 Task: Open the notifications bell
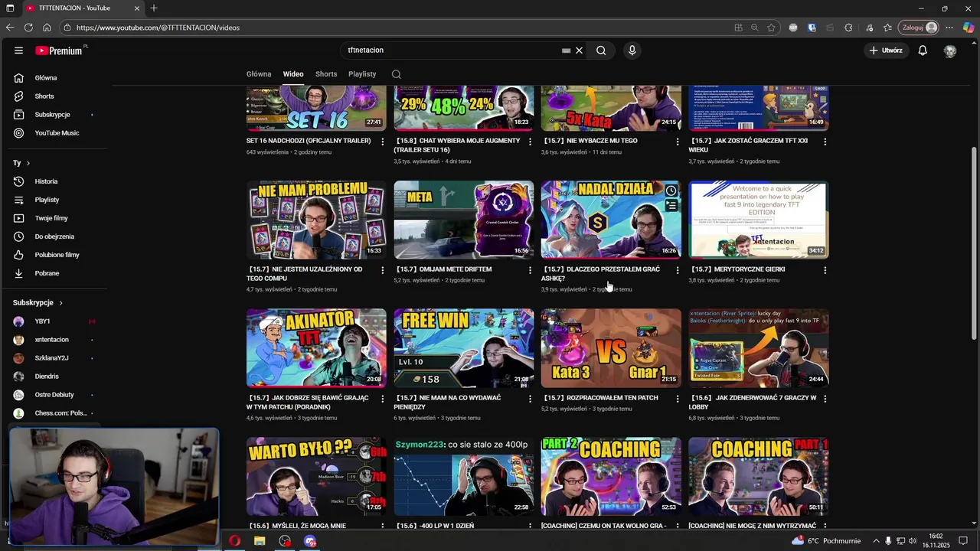[923, 51]
